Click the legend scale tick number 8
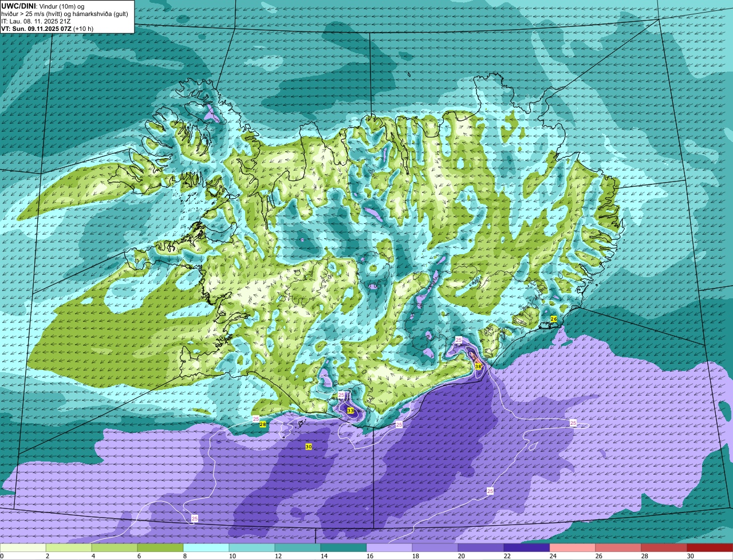 point(185,556)
